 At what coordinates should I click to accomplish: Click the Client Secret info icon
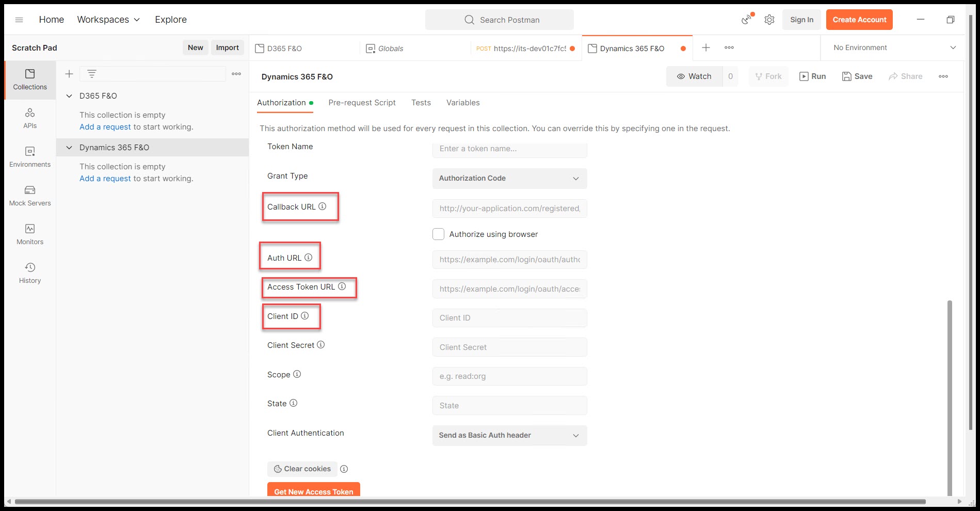click(320, 344)
